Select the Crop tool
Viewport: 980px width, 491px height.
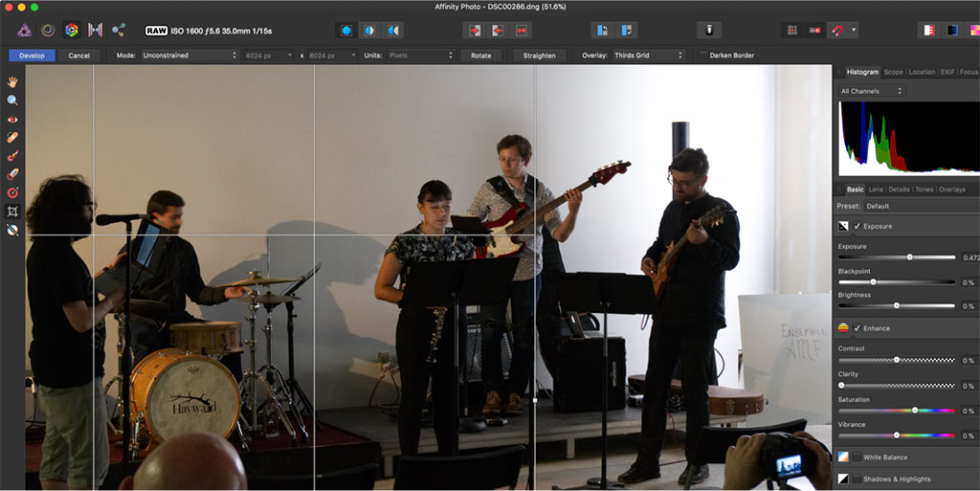tap(12, 212)
